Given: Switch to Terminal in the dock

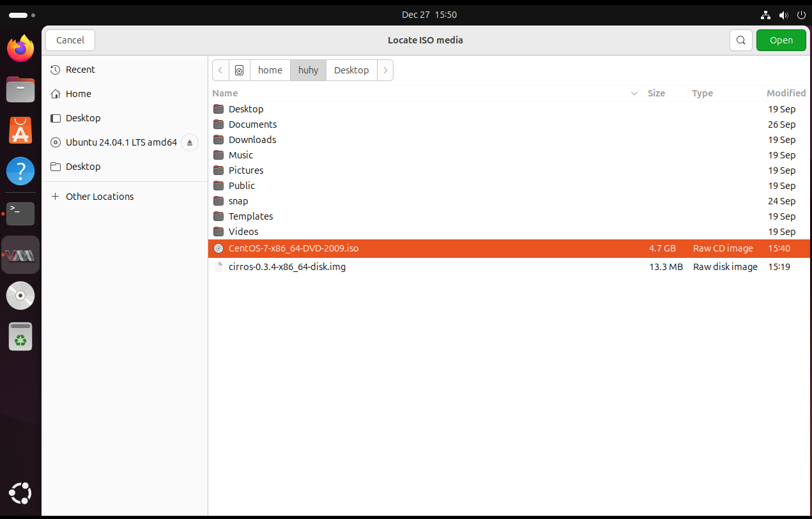Looking at the screenshot, I should (20, 213).
